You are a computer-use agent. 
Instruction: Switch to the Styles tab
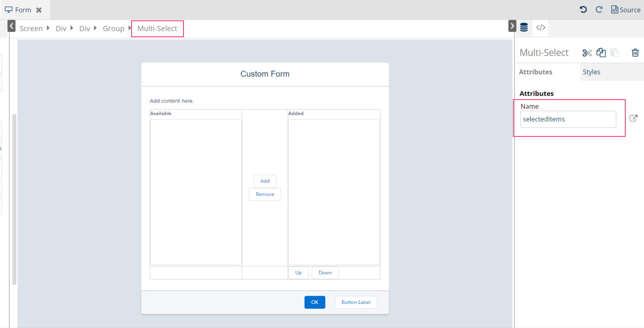[591, 72]
